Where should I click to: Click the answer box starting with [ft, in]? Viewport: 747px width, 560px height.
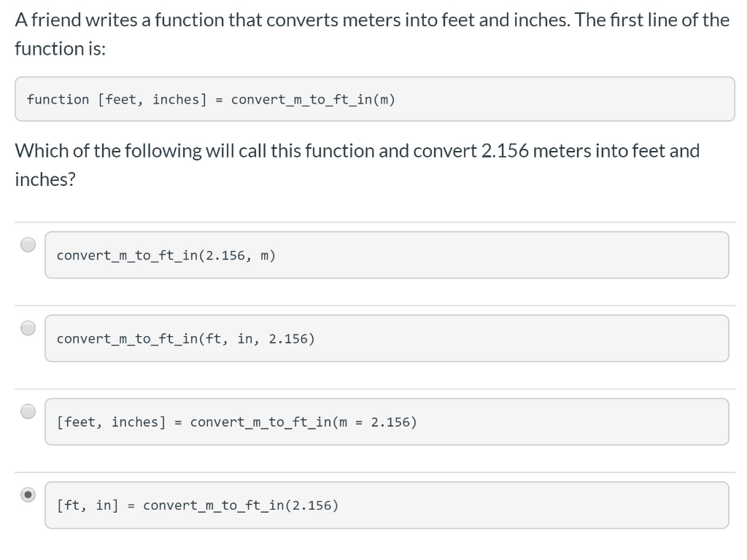coord(387,505)
